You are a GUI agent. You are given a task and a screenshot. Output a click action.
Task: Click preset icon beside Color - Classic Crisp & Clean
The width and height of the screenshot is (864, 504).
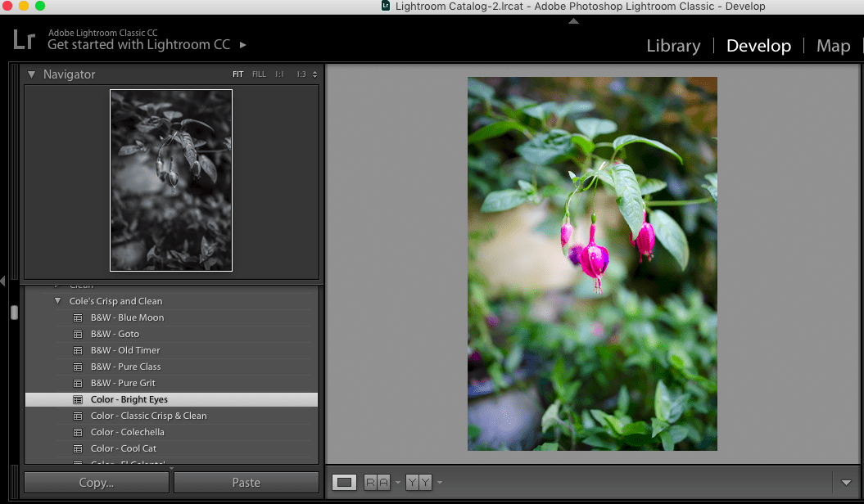click(79, 416)
